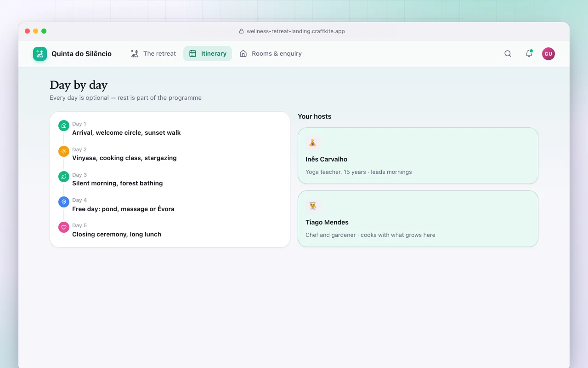Click the Day 4 map pin icon
588x368 pixels.
point(64,201)
